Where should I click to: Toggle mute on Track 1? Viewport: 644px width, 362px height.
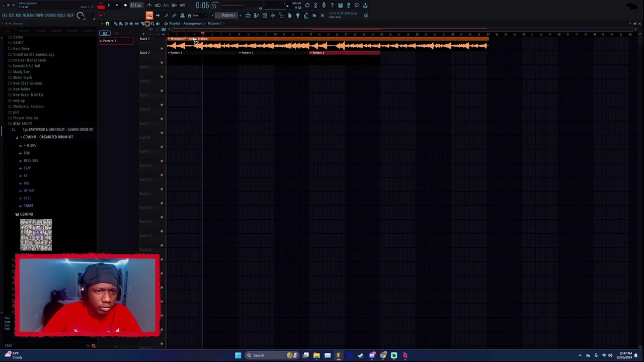pos(162,49)
